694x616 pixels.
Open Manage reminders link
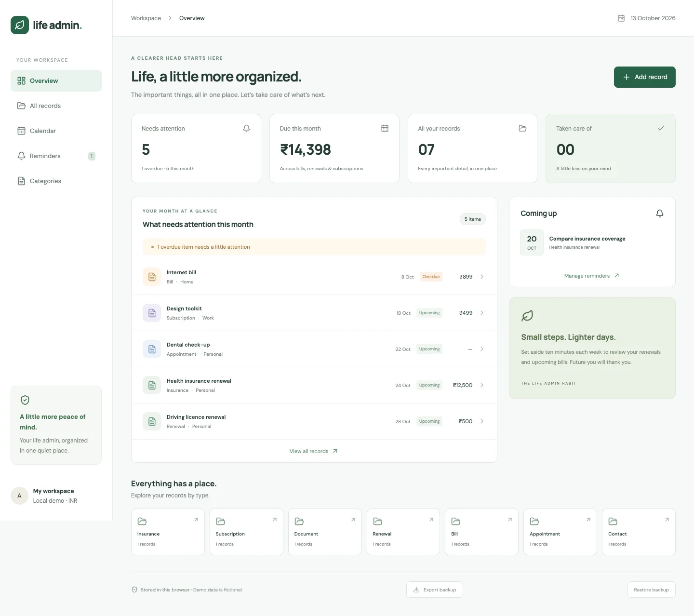tap(592, 276)
